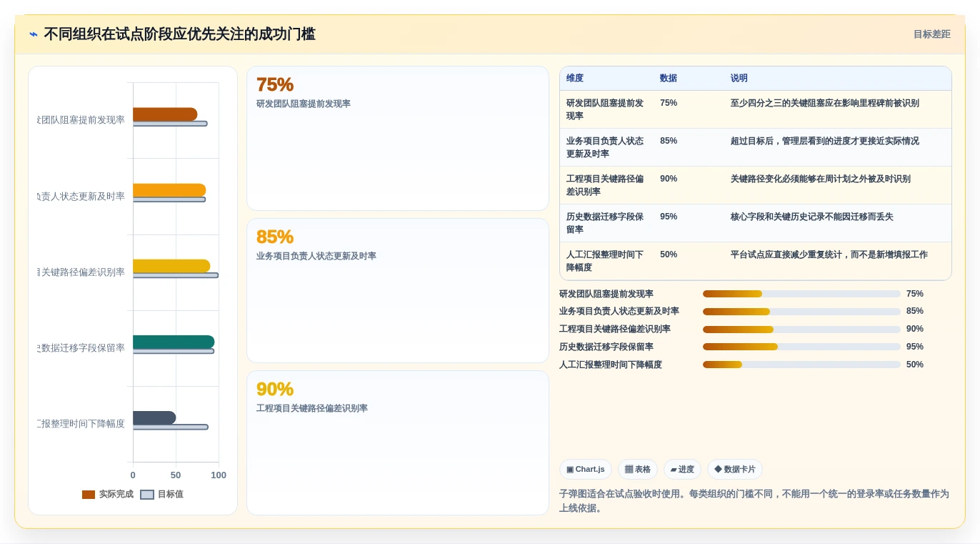980x544 pixels.
Task: Click the footer note starting 子弹图适合在试点验收时使用
Action: point(754,501)
